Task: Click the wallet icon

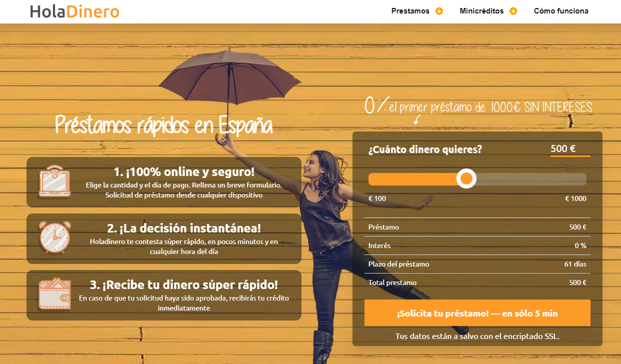Action: pos(54,294)
